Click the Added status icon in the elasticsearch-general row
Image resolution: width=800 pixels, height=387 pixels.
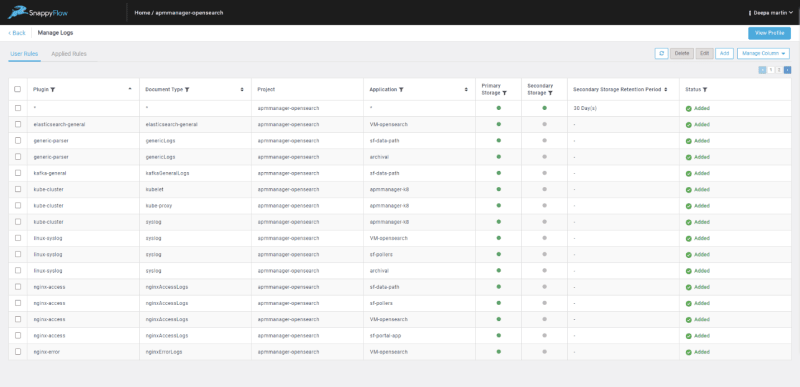tap(688, 124)
